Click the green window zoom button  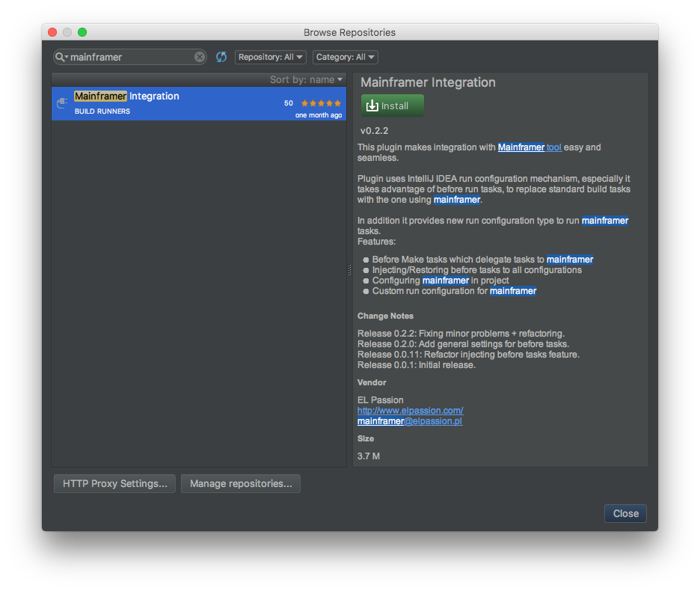pos(82,32)
